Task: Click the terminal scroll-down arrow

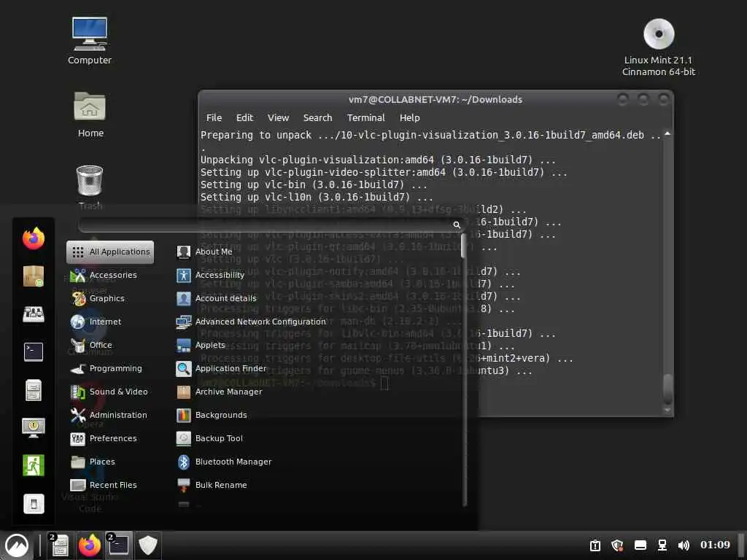Action: (667, 410)
